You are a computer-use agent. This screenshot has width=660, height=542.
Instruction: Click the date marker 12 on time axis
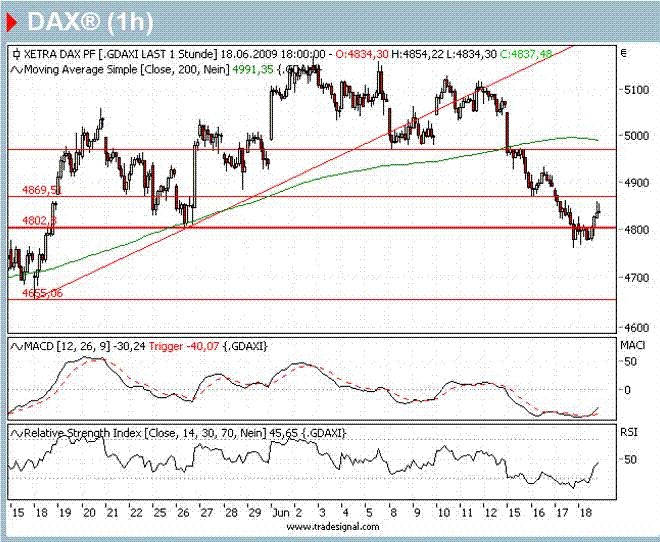click(491, 513)
